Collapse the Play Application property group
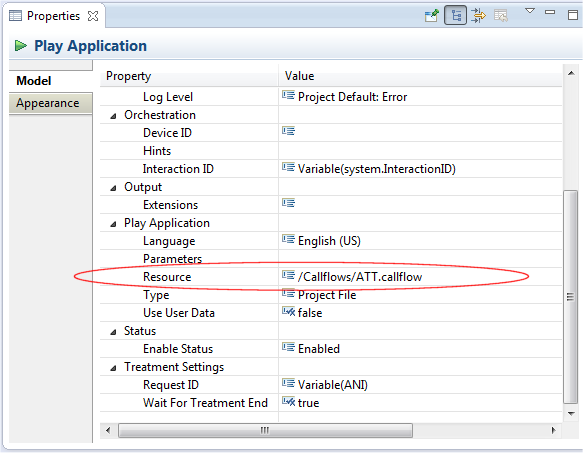Screen dimensions: 583x453 pos(113,224)
